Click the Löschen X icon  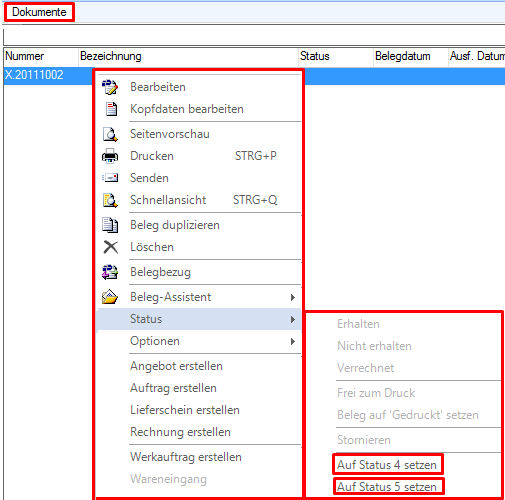(111, 247)
